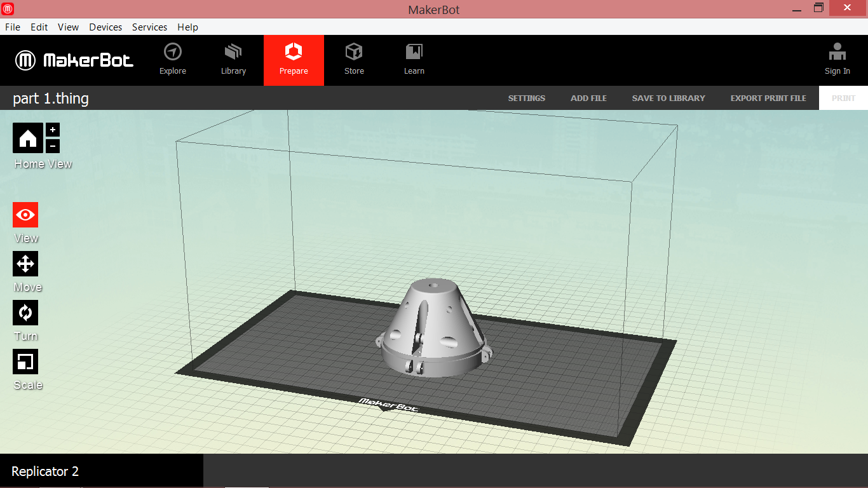The image size is (868, 488).
Task: Click the PRINT button
Action: click(843, 98)
